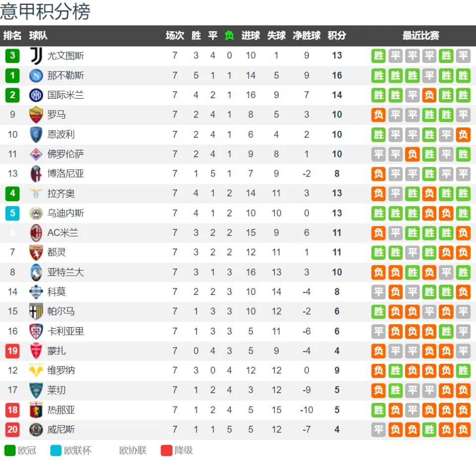Click the 最近比赛 column header
The height and width of the screenshot is (460, 476).
[x=421, y=36]
